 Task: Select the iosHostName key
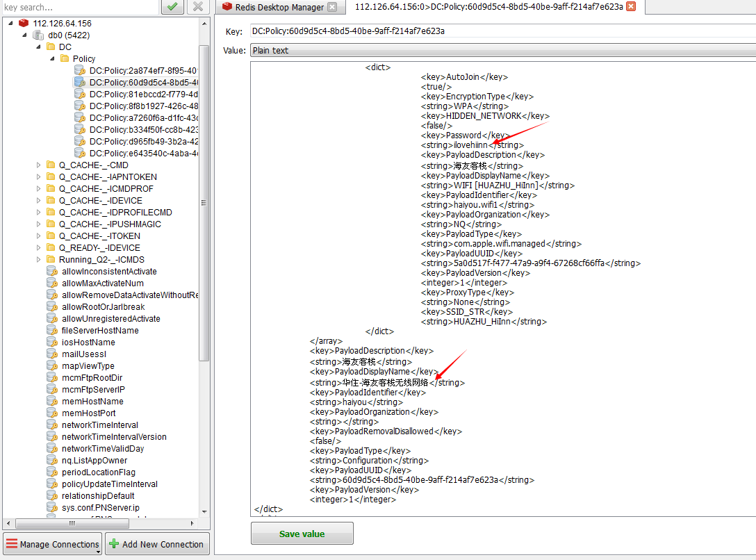point(88,342)
